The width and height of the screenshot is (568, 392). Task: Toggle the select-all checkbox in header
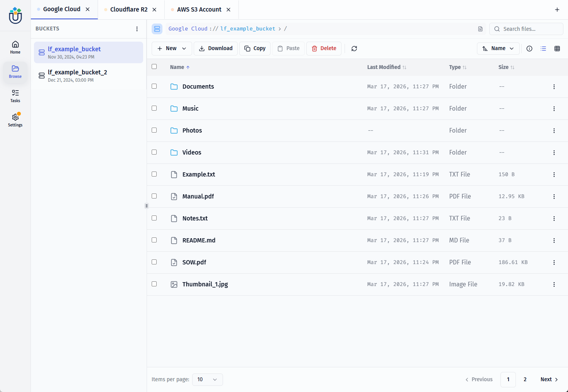[x=154, y=67]
